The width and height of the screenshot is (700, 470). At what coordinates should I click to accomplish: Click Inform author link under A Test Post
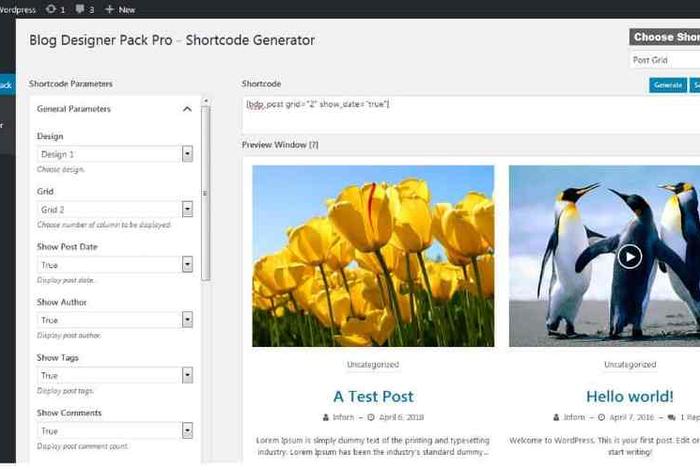pyautogui.click(x=343, y=418)
